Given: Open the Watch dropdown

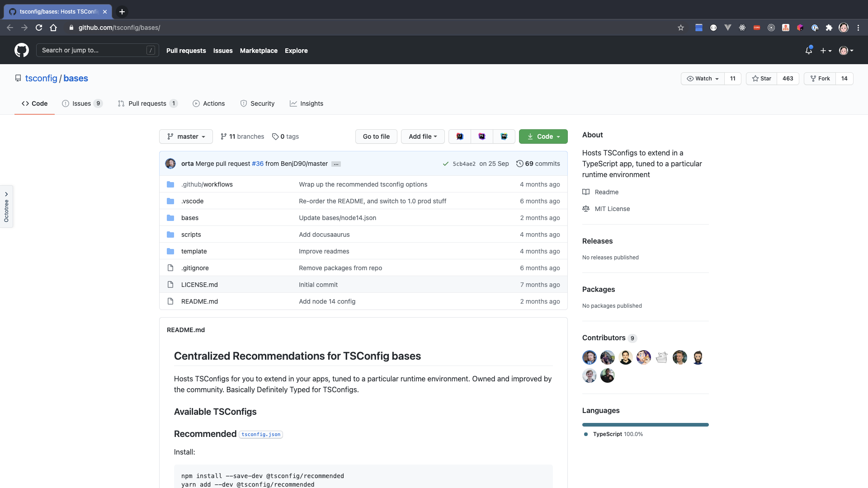Looking at the screenshot, I should coord(703,79).
